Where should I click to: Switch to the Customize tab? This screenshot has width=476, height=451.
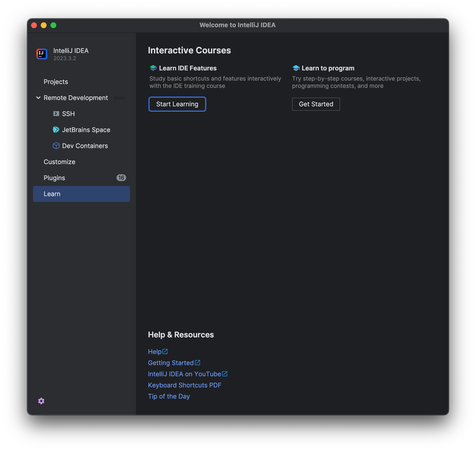59,162
